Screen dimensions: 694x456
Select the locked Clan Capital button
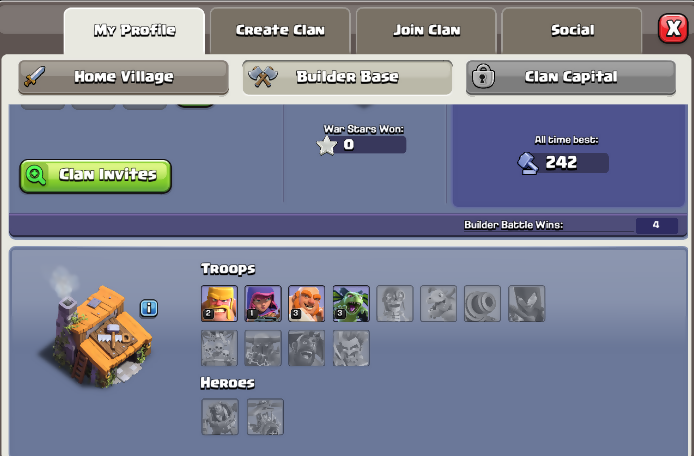pos(571,77)
